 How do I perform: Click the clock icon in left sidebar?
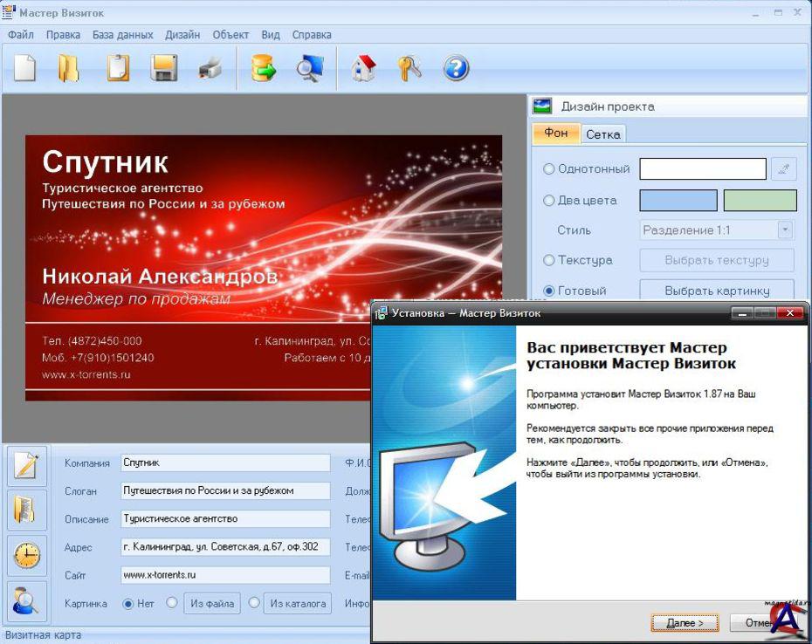(27, 555)
